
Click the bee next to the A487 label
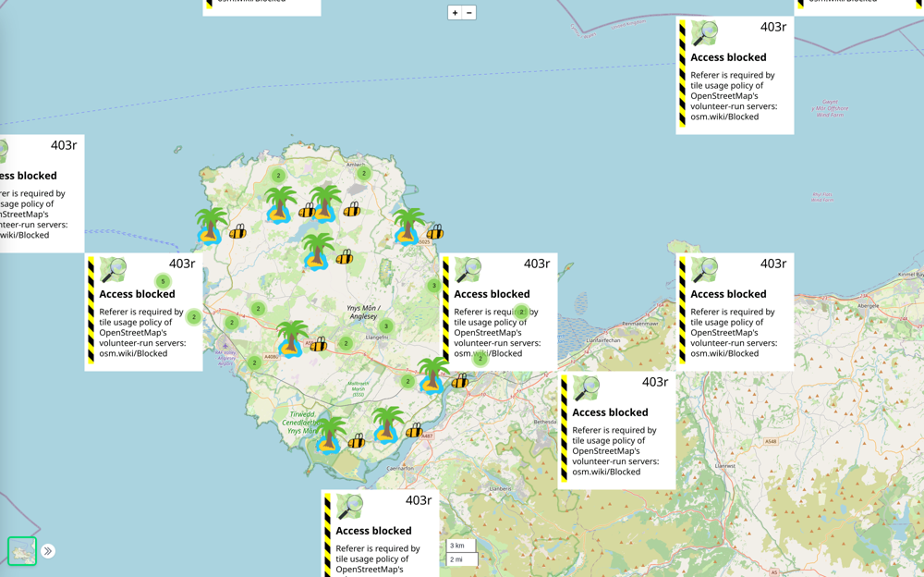click(x=414, y=429)
